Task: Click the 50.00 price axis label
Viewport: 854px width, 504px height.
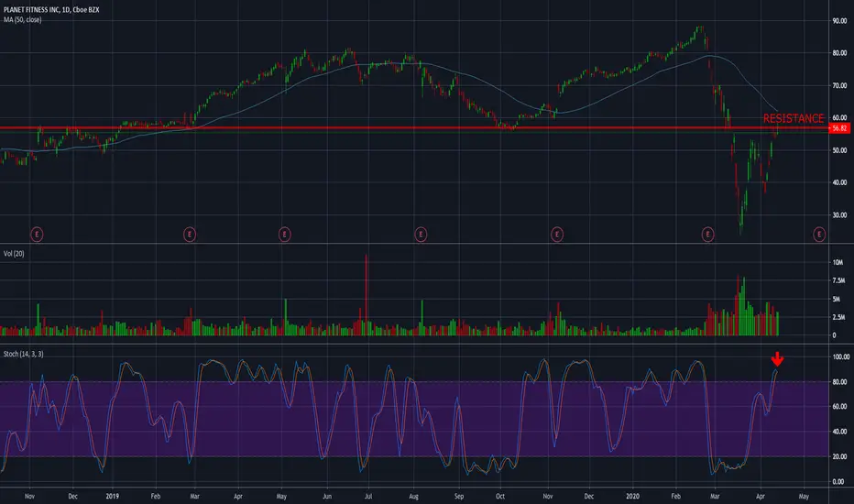Action: 839,150
